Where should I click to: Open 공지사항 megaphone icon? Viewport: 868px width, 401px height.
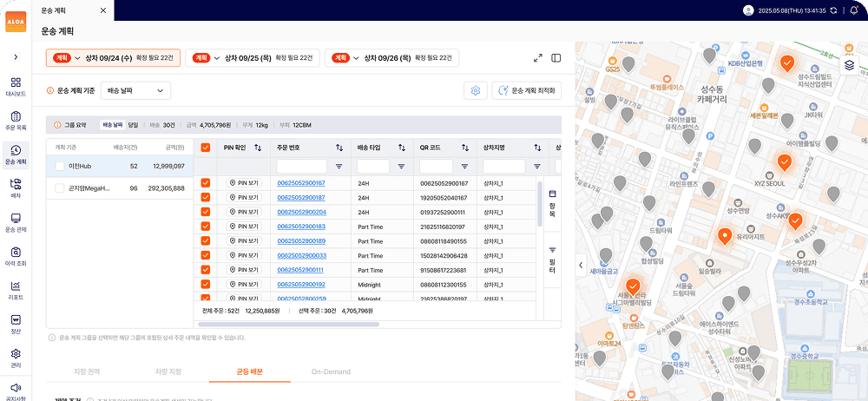[x=16, y=391]
